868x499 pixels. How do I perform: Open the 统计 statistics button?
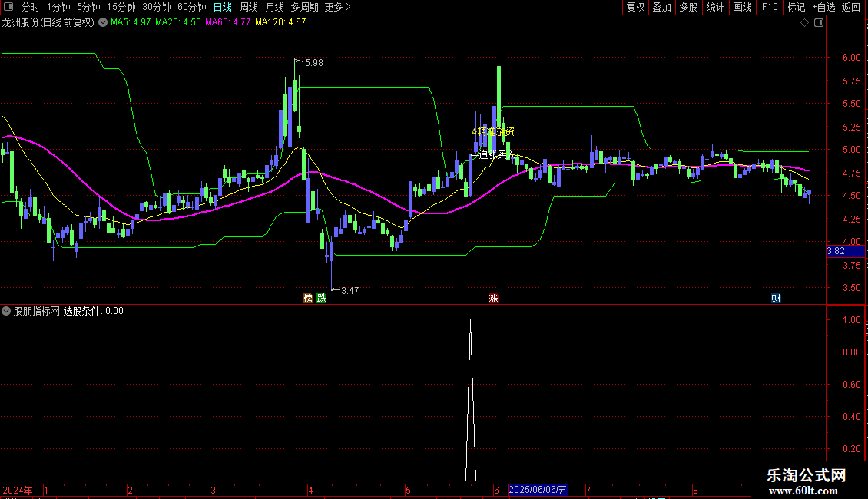(715, 7)
